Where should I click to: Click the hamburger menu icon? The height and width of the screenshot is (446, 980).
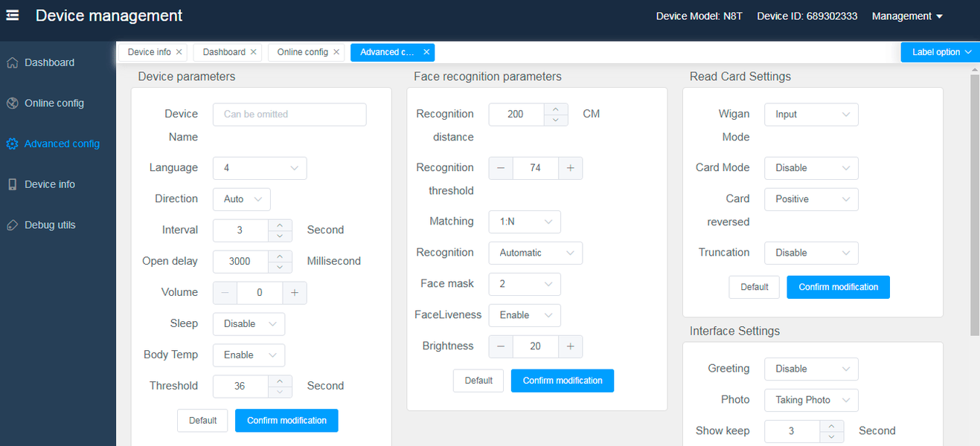(13, 16)
